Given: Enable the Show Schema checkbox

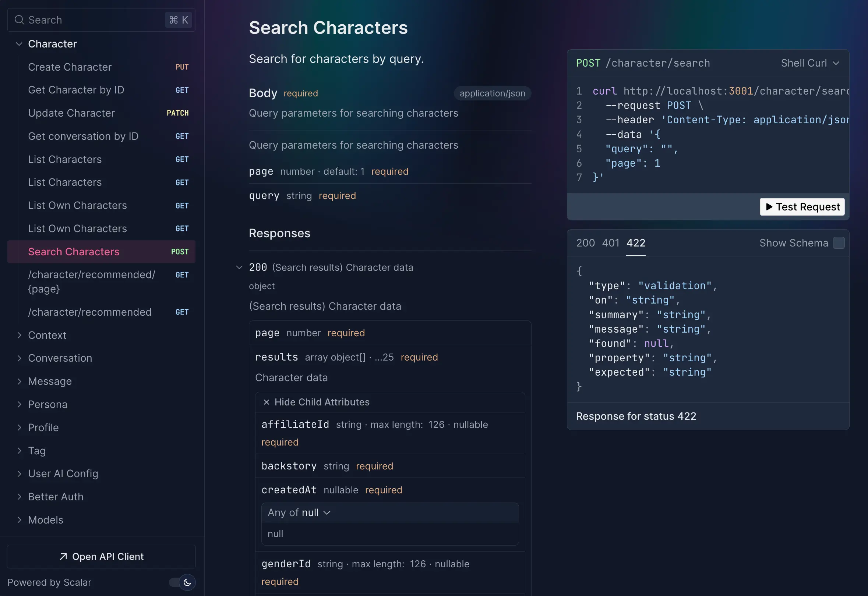Looking at the screenshot, I should (839, 243).
